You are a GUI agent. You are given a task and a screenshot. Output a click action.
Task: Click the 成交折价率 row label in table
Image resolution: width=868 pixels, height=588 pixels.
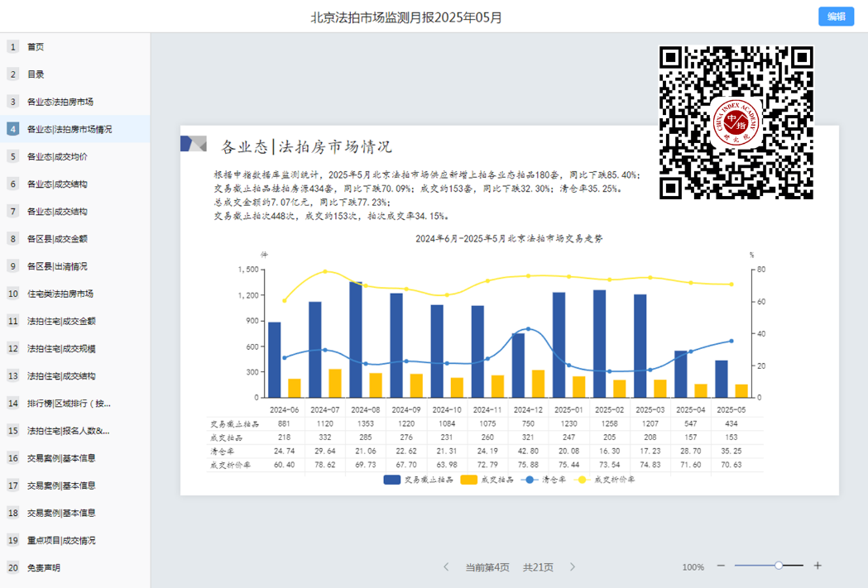pyautogui.click(x=230, y=466)
